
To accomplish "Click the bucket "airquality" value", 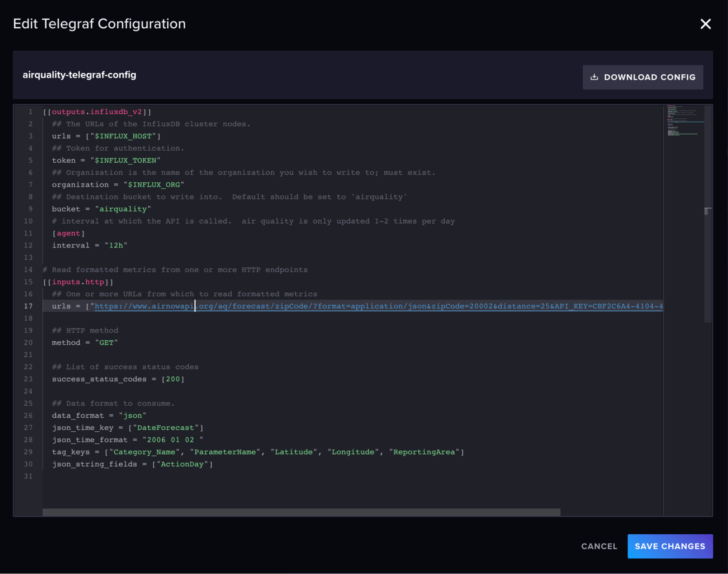I will point(123,209).
